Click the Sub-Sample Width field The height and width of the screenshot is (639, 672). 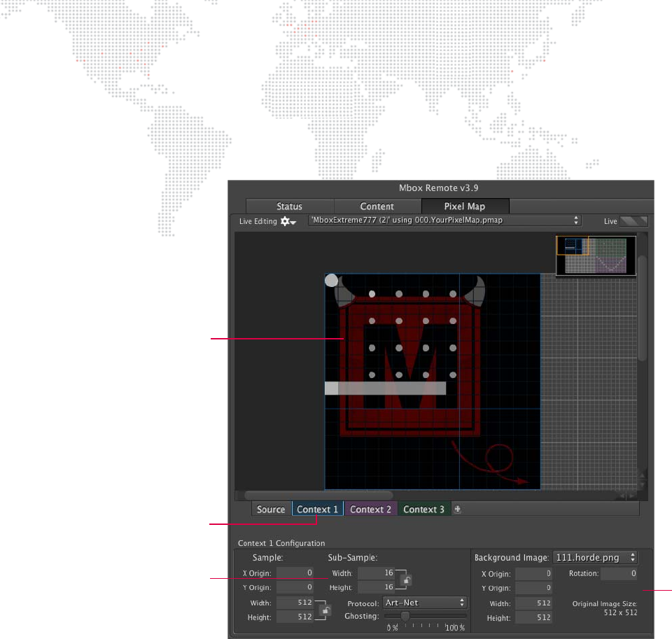coord(377,573)
